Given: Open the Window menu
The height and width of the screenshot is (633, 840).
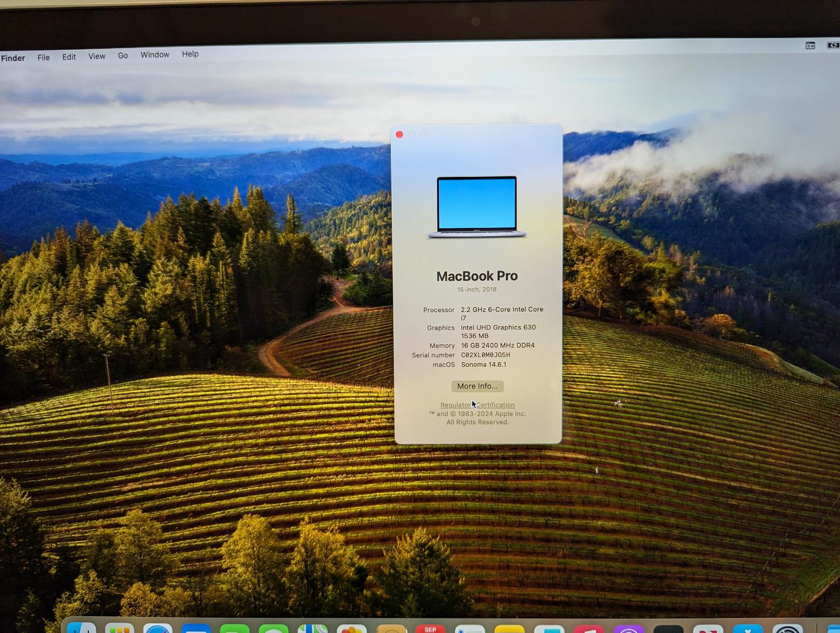Looking at the screenshot, I should 155,55.
